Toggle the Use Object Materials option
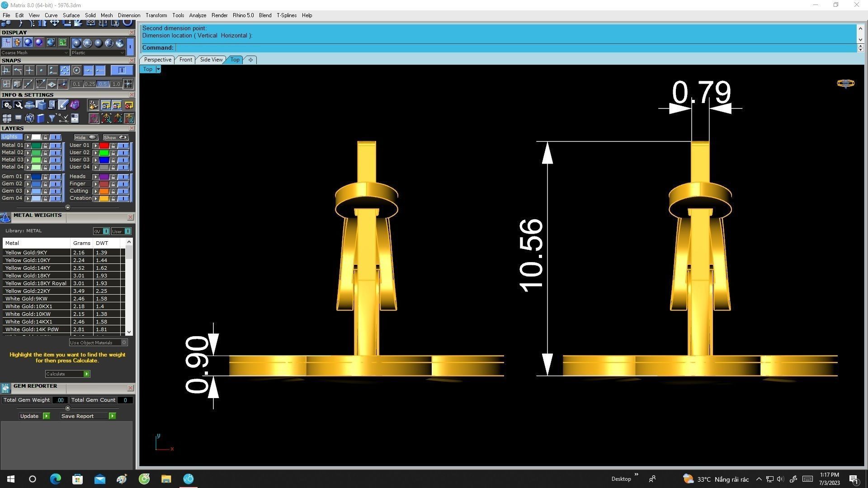Image resolution: width=868 pixels, height=488 pixels. (124, 343)
